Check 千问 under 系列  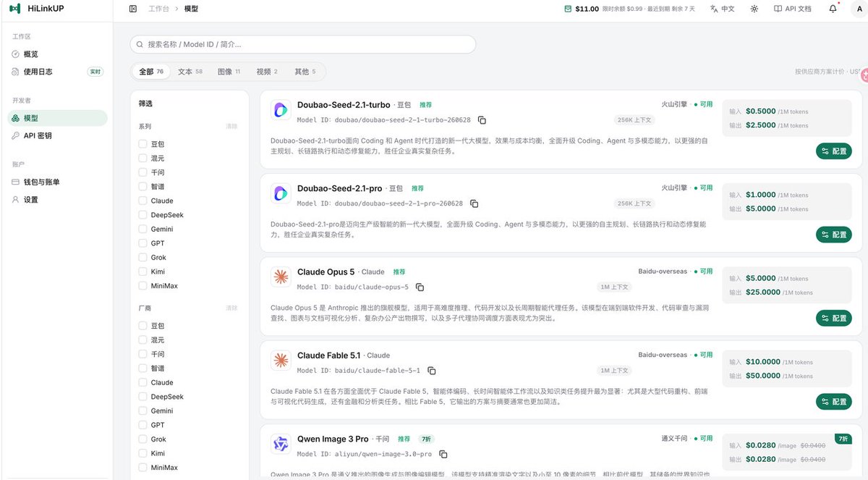(142, 172)
